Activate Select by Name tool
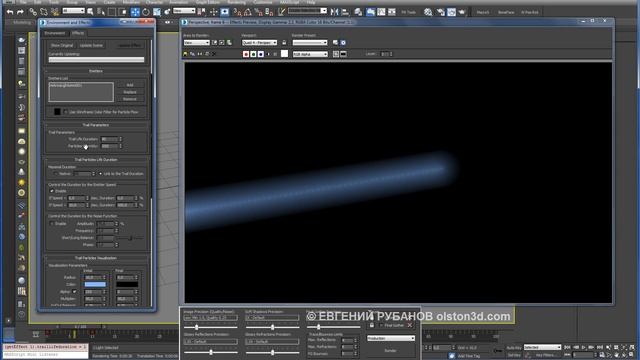 101,12
